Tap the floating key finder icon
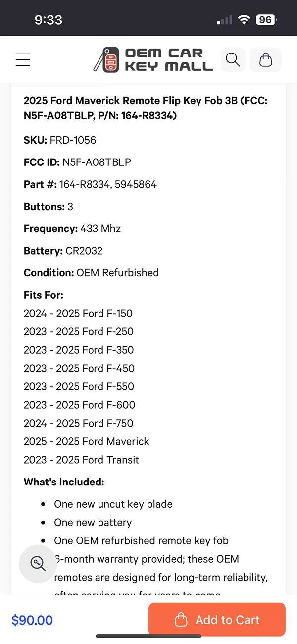 tap(38, 564)
